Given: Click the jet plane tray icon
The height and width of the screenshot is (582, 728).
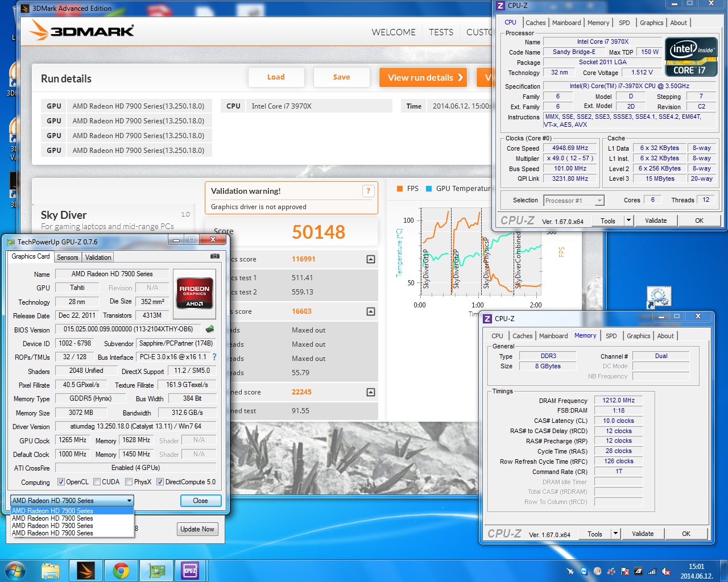Looking at the screenshot, I should point(570,571).
